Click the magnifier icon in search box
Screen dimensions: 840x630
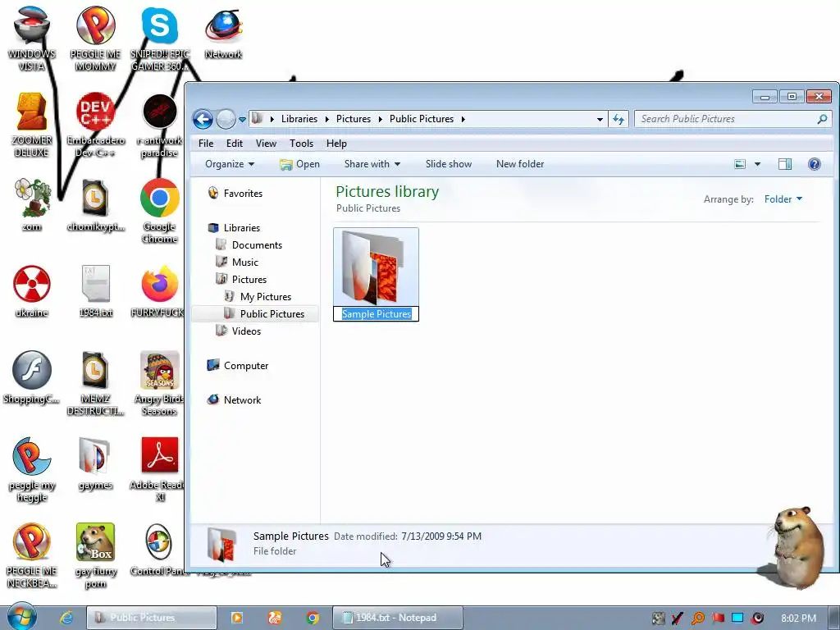(x=822, y=119)
